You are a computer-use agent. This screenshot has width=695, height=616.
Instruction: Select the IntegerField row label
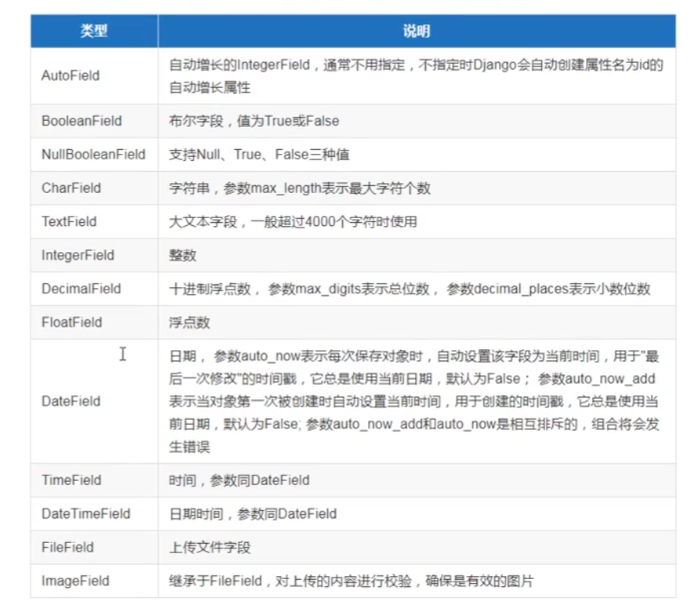click(x=75, y=255)
